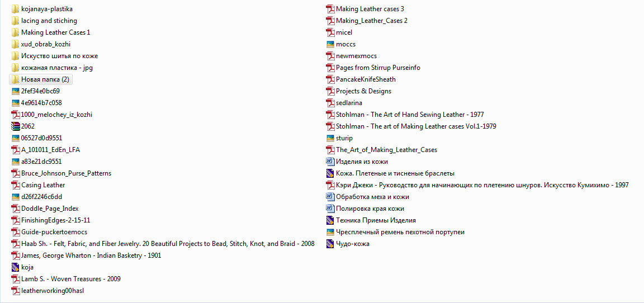Viewport: 644px width, 303px height.
Task: Click James, George Wharton - Indian Basketry - 1901
Action: tap(91, 256)
